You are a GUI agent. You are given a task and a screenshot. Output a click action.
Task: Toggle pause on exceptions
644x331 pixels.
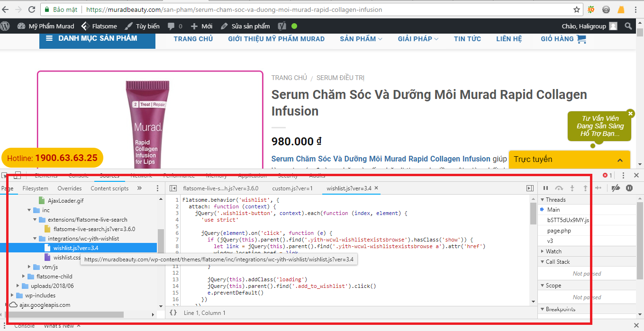point(629,188)
